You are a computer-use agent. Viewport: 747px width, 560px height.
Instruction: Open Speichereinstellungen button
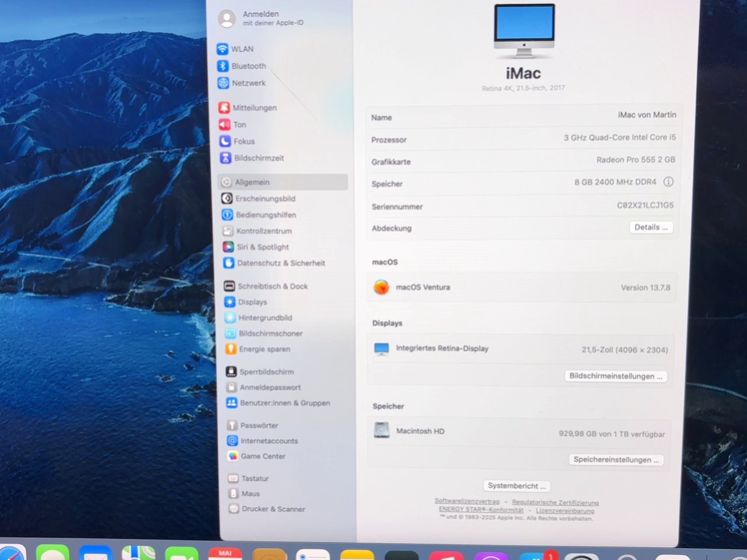pos(616,459)
